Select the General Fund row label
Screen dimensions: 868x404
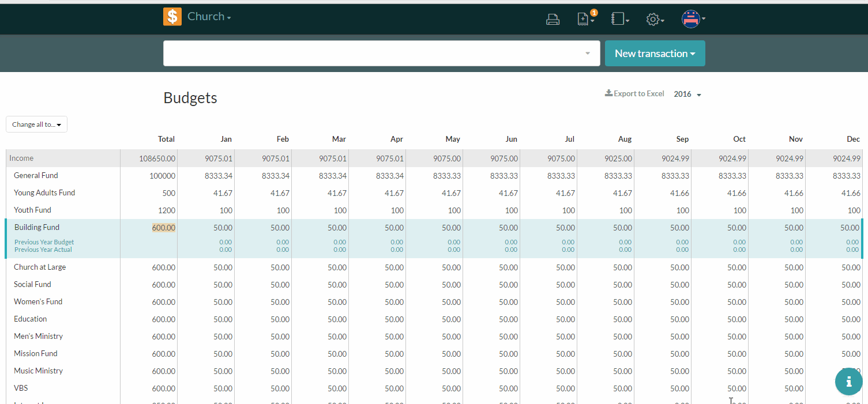(36, 176)
